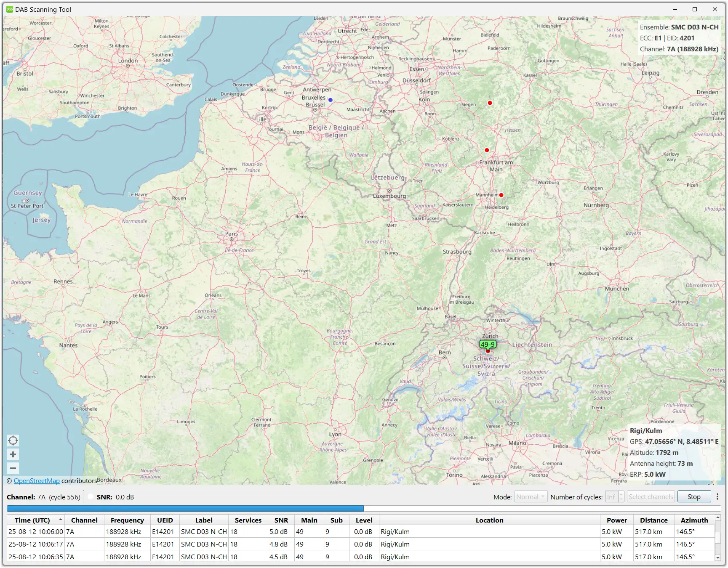The image size is (728, 568).
Task: Click the Channel 7A cycle 556 status
Action: pyautogui.click(x=43, y=497)
